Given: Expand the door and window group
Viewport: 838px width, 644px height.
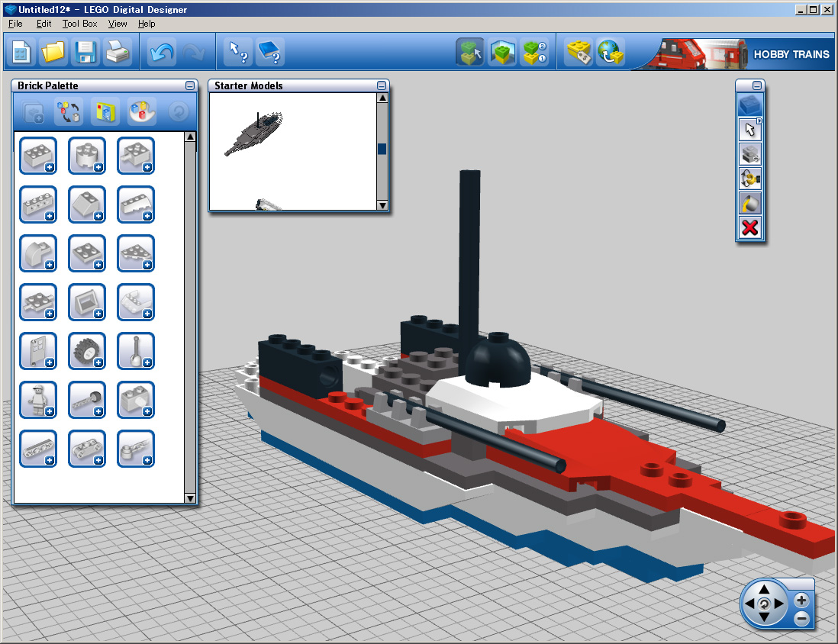Looking at the screenshot, I should (x=38, y=351).
